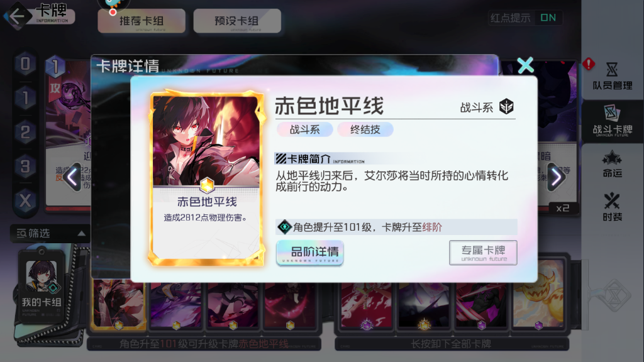Show previous card with left chevron
644x362 pixels.
pyautogui.click(x=72, y=177)
